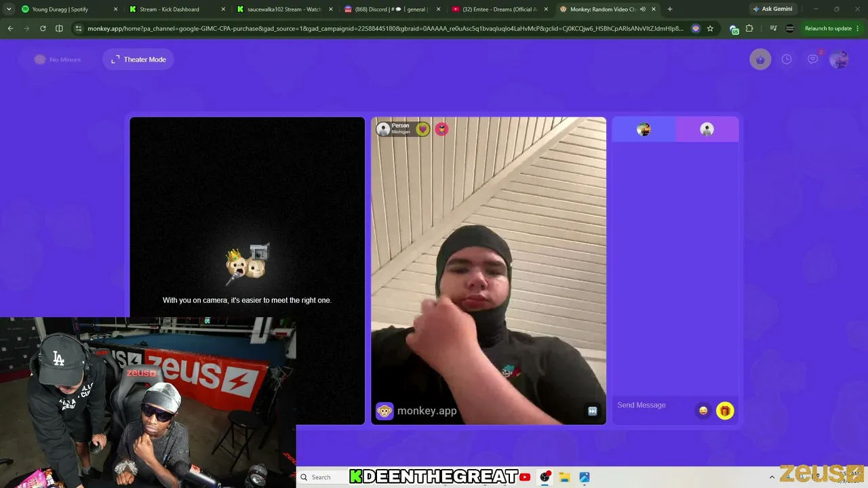Open match history clock icon

[x=787, y=60]
